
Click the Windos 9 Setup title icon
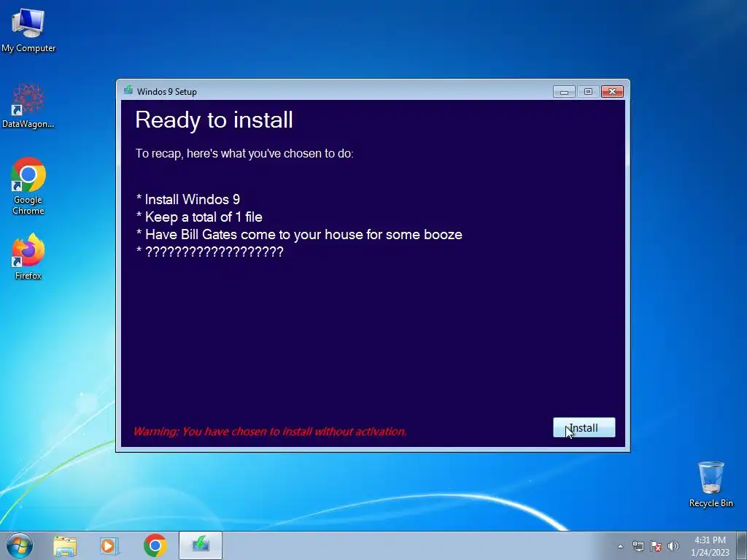(128, 90)
